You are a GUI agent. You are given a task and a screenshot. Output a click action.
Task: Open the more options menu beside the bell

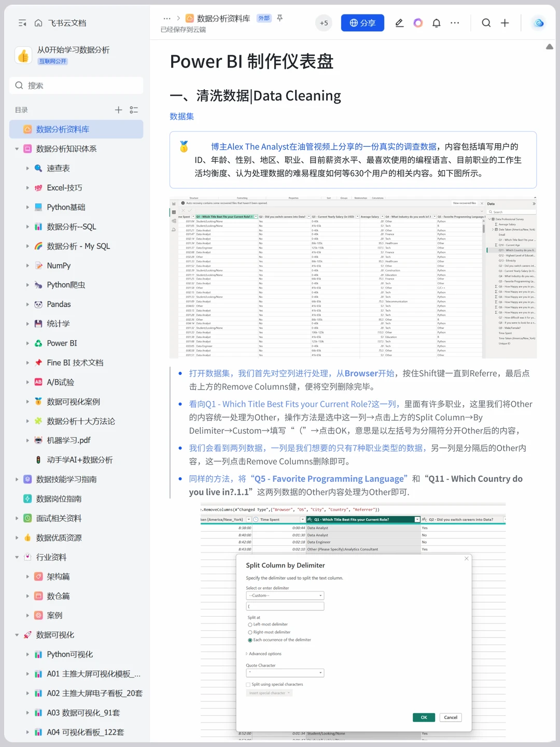[x=455, y=23]
